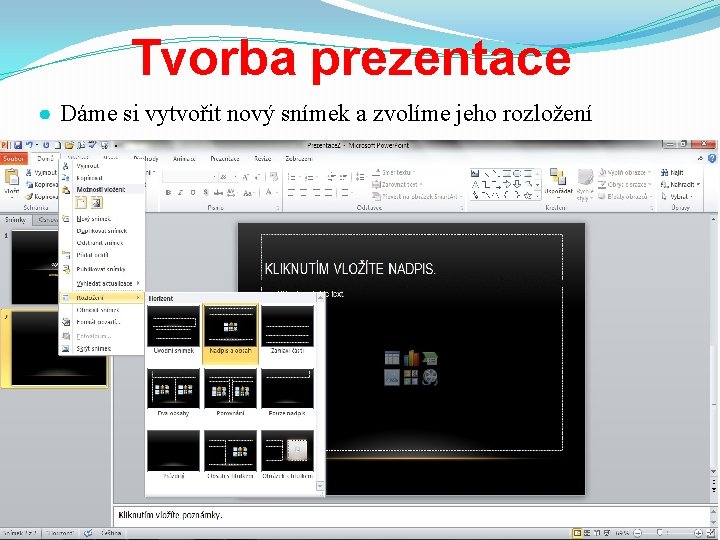Click picture paste option icon under Možnosti vložení

[96, 202]
